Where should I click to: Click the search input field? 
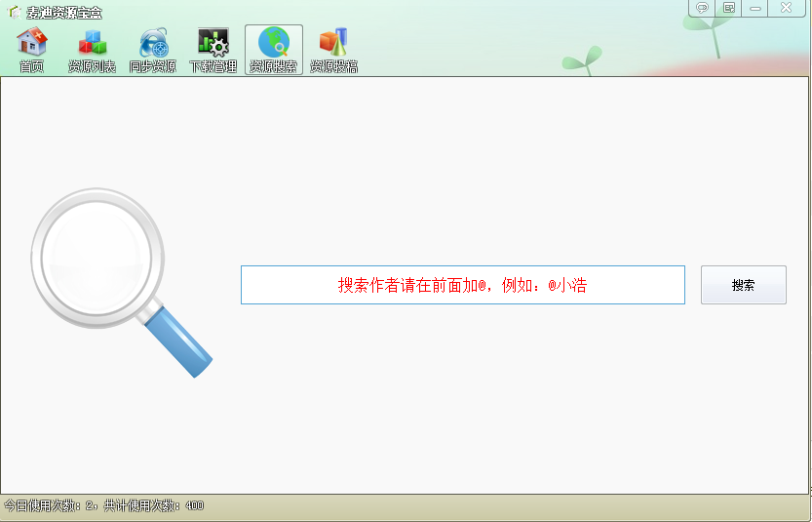[x=463, y=285]
